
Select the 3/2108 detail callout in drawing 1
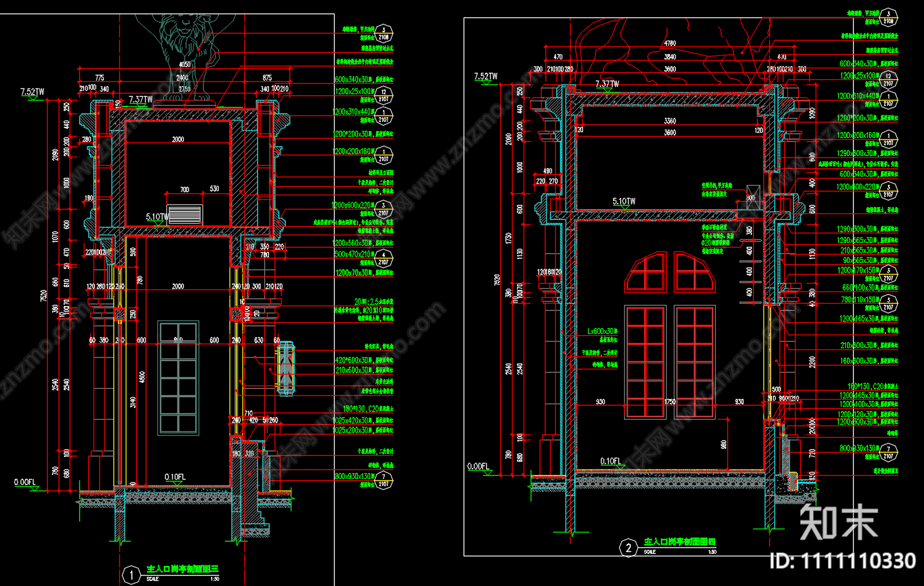point(384,34)
